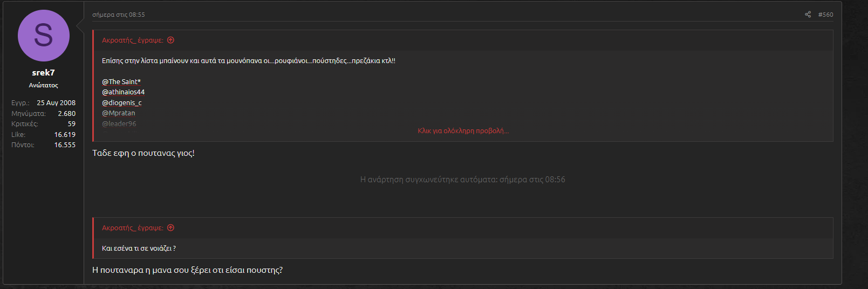Screen dimensions: 868x289
Task: Open the @athinaios44 mention
Action: tap(123, 92)
